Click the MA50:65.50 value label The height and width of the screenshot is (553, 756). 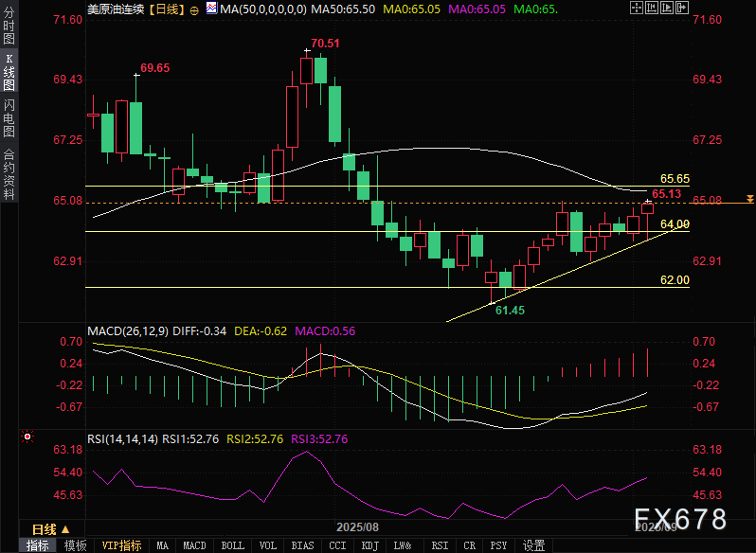click(343, 9)
